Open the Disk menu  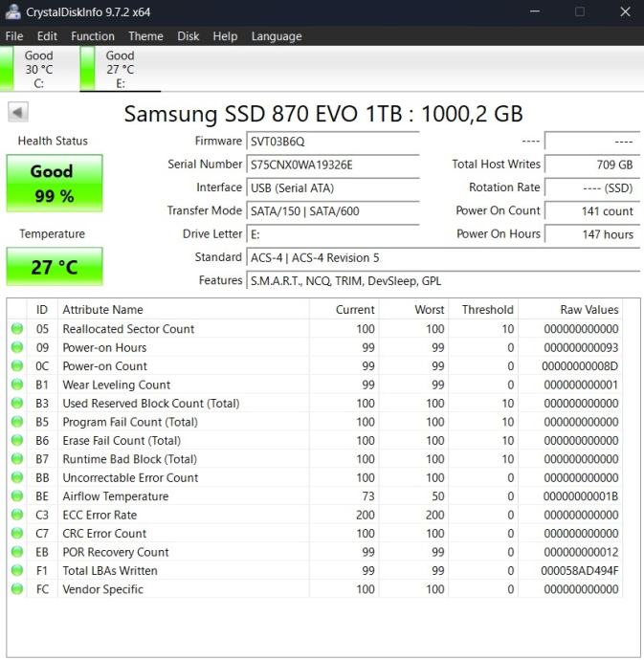tap(189, 36)
